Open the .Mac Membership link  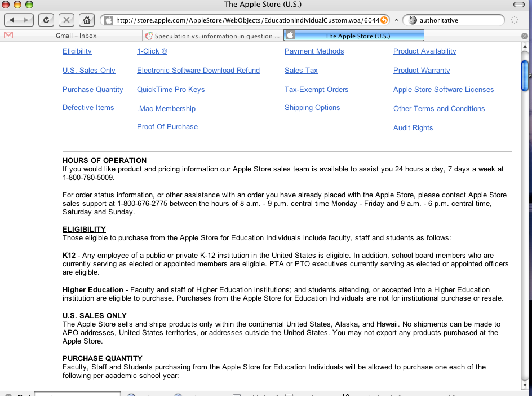[x=167, y=109]
